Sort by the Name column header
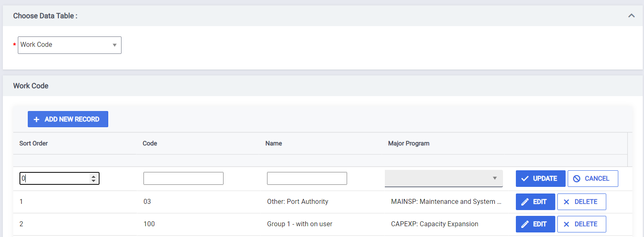 pyautogui.click(x=274, y=143)
